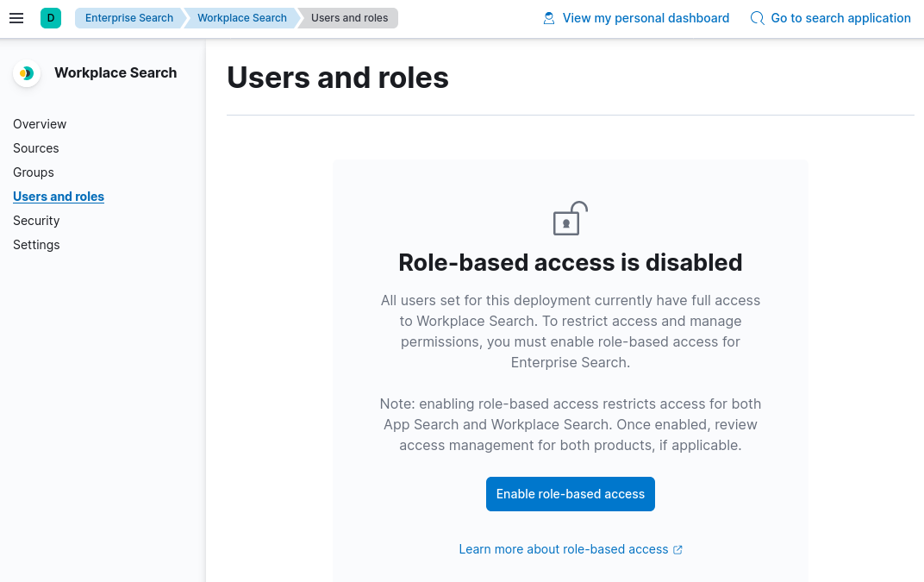924x582 pixels.
Task: View my personal dashboard
Action: (x=646, y=17)
